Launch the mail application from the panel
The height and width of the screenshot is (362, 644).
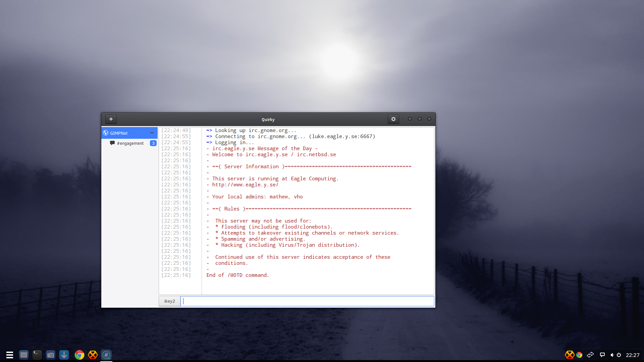pos(24,355)
